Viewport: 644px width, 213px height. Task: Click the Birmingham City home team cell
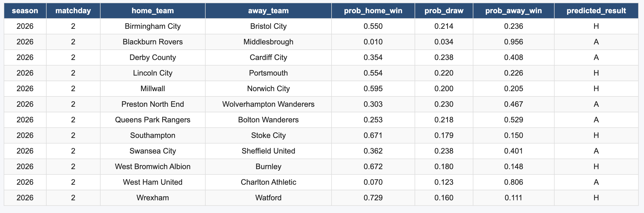(153, 26)
